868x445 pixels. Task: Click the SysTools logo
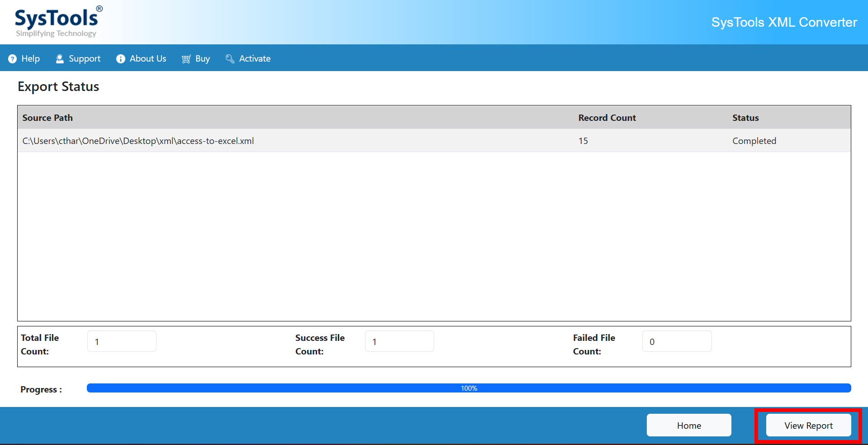click(58, 22)
